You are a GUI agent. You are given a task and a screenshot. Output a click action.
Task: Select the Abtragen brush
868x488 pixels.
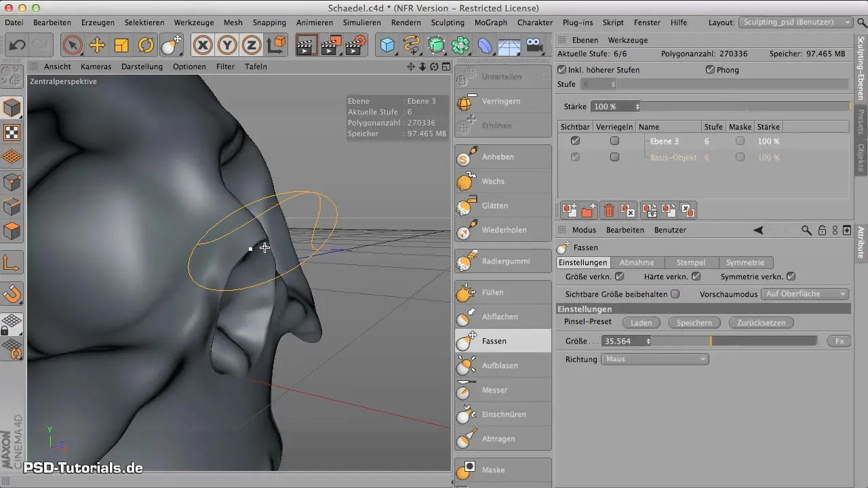[503, 439]
